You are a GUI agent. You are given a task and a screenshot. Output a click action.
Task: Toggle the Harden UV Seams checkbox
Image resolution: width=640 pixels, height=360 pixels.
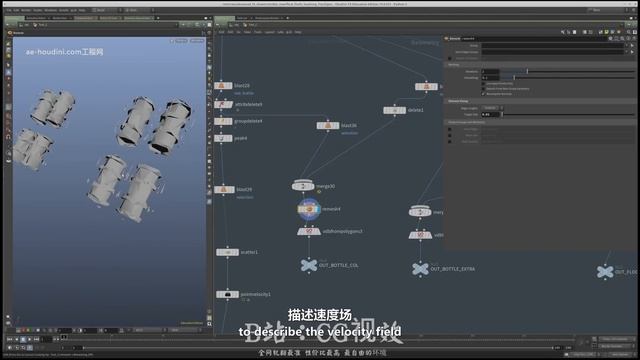pyautogui.click(x=450, y=58)
